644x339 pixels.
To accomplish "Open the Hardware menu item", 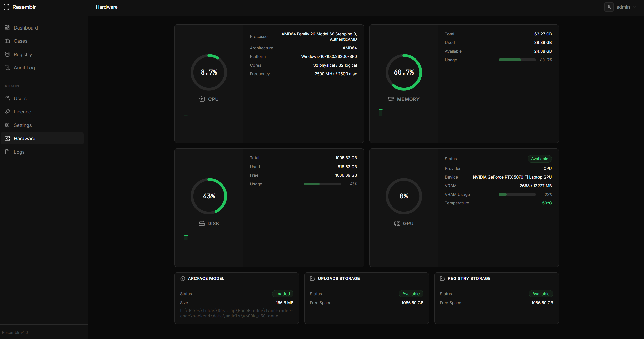I will (x=24, y=138).
